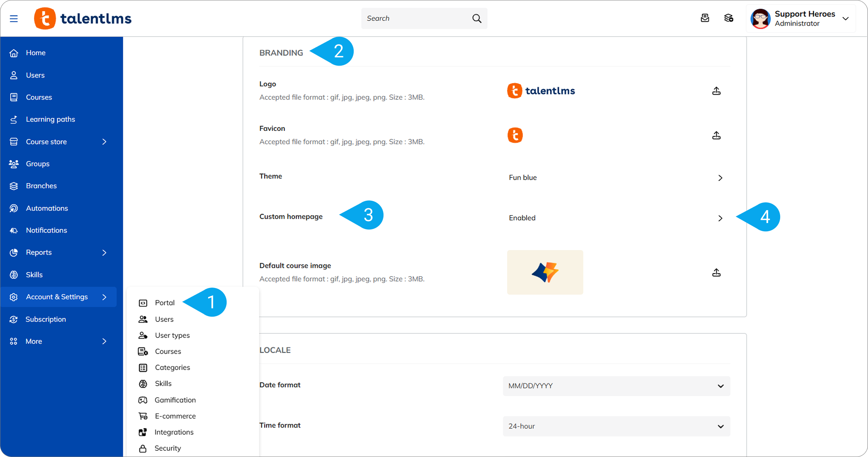
Task: Go to Learning paths in sidebar
Action: coord(50,120)
